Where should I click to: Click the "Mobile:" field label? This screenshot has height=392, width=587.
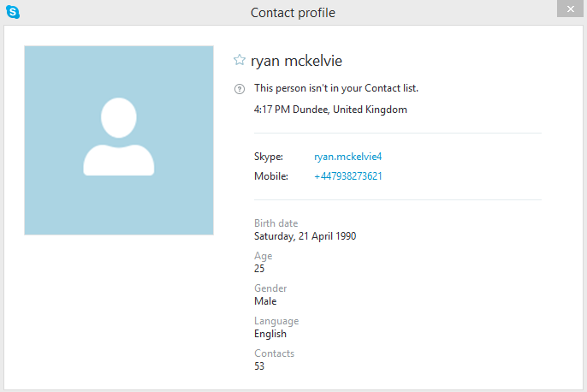[x=271, y=176]
